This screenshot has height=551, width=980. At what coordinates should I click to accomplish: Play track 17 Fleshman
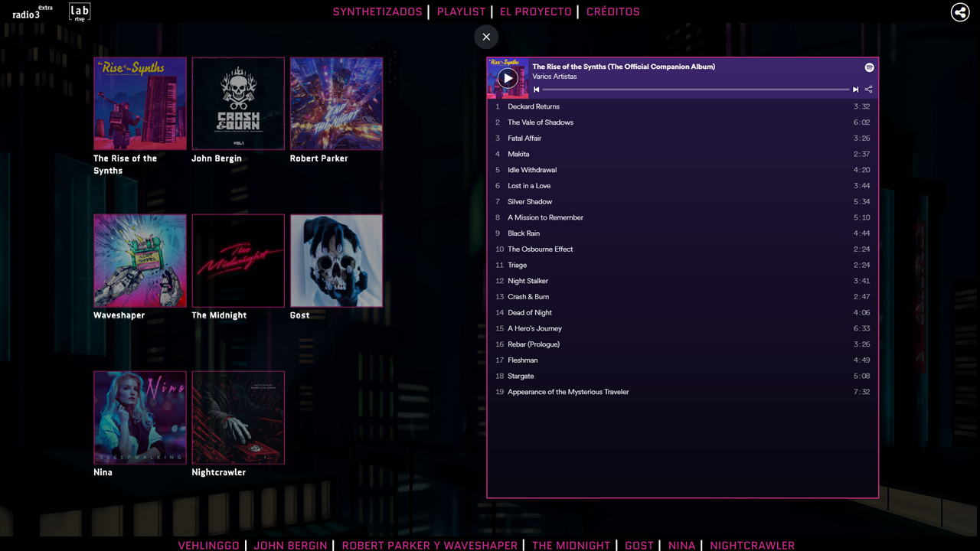683,360
